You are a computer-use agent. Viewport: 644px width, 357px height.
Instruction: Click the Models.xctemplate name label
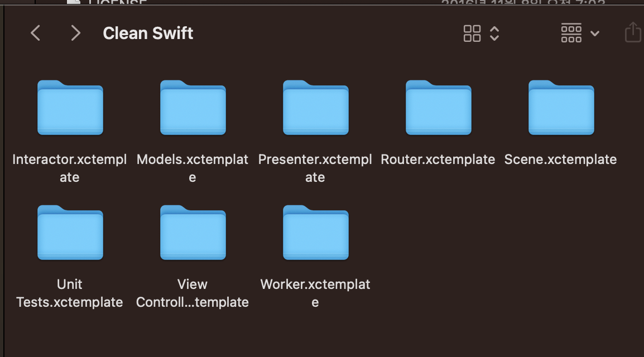pos(192,168)
